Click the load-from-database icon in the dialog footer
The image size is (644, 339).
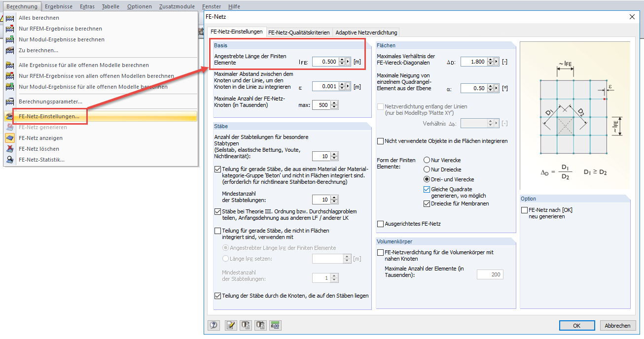[x=260, y=325]
